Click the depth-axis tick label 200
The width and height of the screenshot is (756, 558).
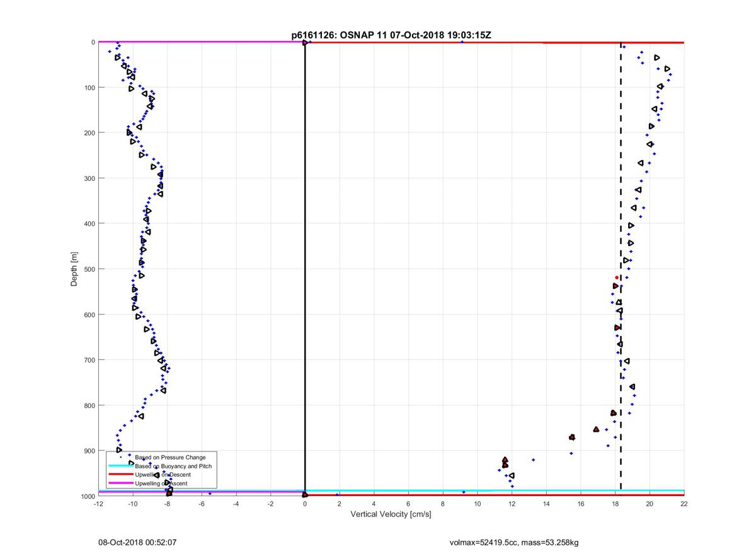89,133
